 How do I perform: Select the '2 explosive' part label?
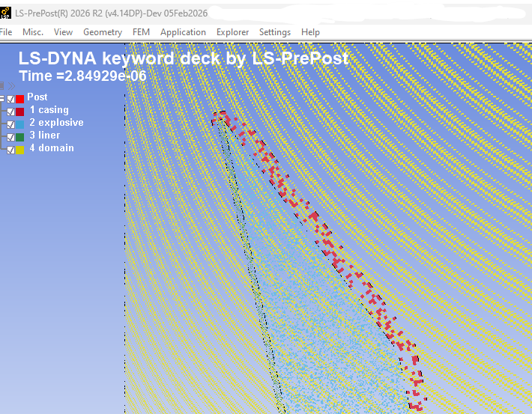57,122
